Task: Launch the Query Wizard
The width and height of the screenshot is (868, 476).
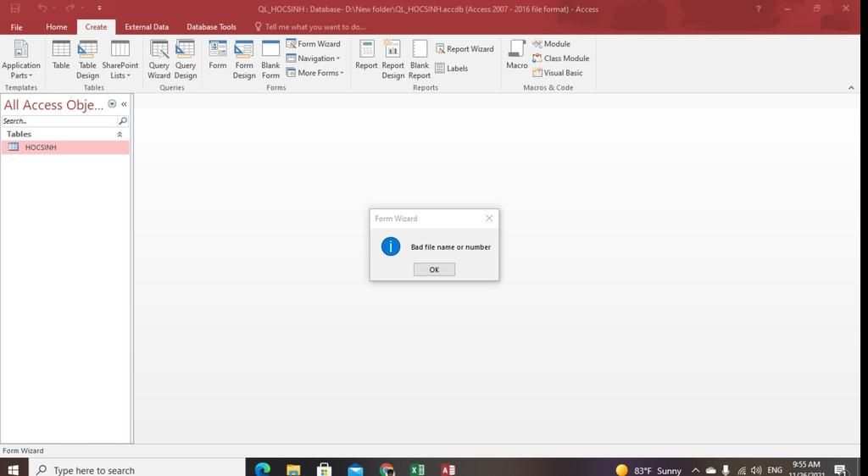Action: 159,59
